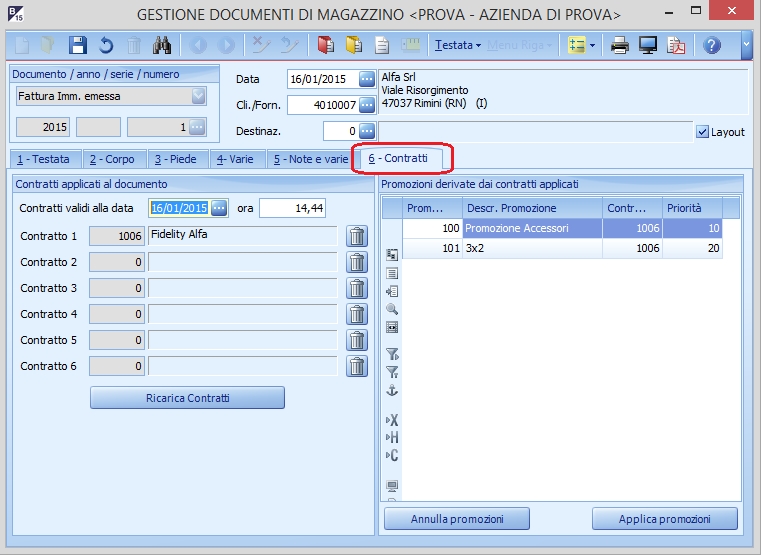Viewport: 761px width, 555px height.
Task: Expand the toolbar overflow arrow at the far right
Action: coord(747,46)
